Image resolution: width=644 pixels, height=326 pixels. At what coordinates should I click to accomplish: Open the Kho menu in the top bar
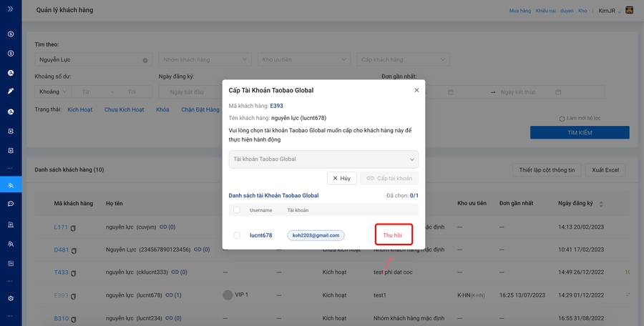pyautogui.click(x=582, y=11)
